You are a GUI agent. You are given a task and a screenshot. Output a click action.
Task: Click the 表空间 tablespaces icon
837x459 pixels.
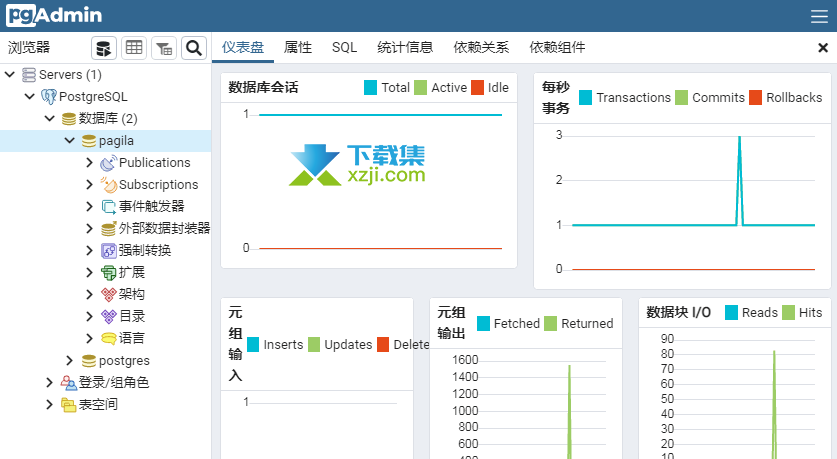click(x=68, y=405)
